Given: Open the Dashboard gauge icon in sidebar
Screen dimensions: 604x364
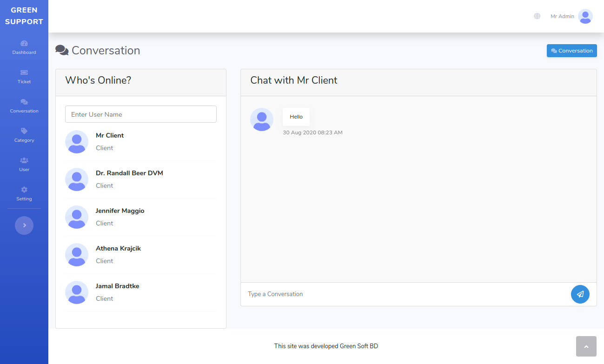Looking at the screenshot, I should (x=24, y=44).
